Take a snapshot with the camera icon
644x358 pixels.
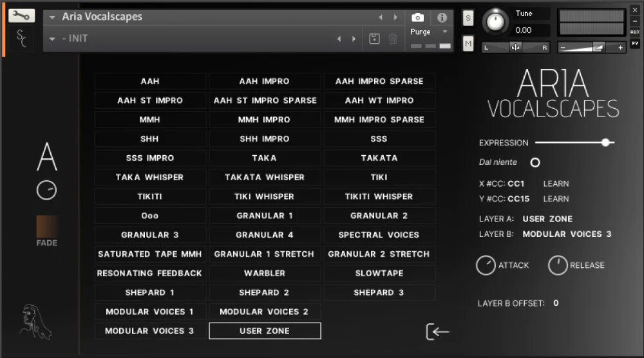coord(417,17)
